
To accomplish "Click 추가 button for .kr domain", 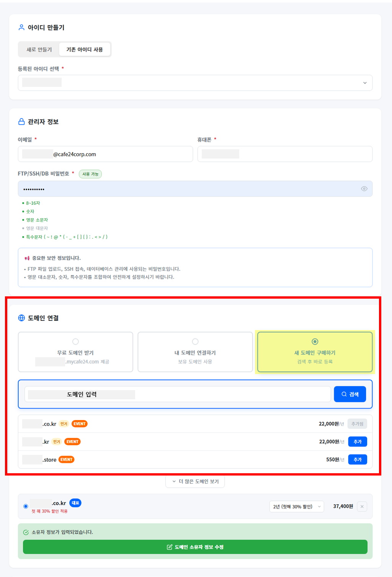I will 358,441.
